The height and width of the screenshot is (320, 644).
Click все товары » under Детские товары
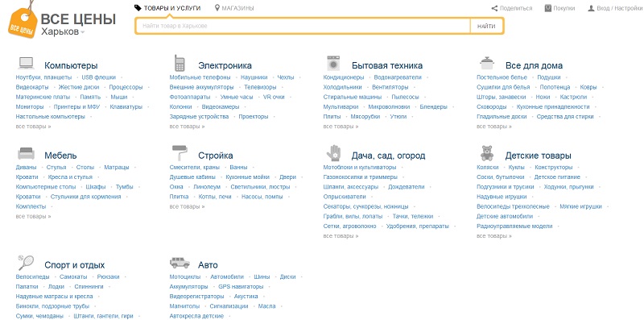click(494, 236)
